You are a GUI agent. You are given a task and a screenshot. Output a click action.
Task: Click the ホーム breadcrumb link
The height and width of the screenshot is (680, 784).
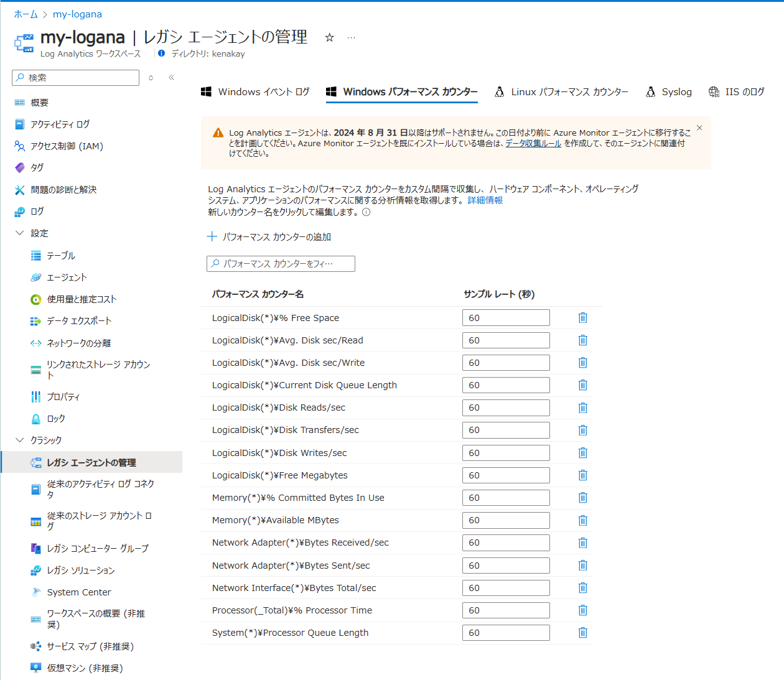(26, 14)
